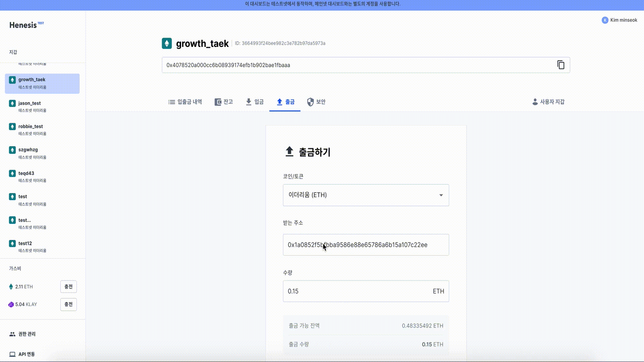The height and width of the screenshot is (362, 644).
Task: Click the test12 wallet icon
Action: tap(12, 243)
